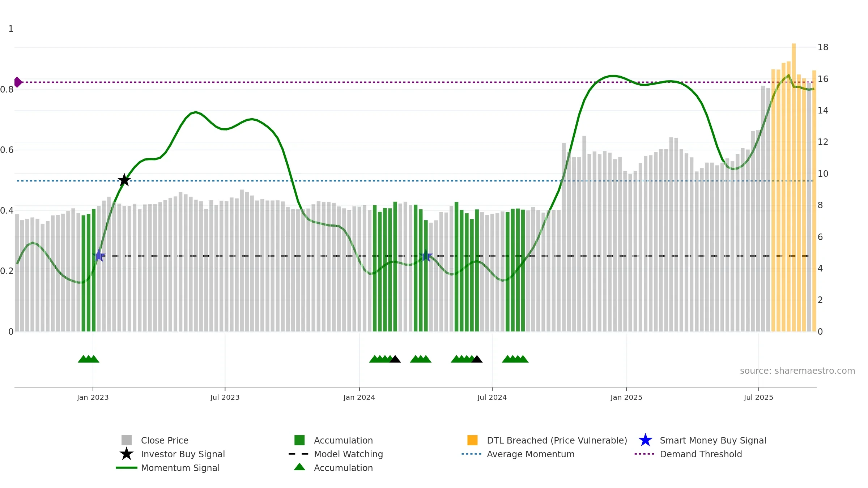Viewport: 868px width, 488px height.
Task: Click the source: sharemaestro.com text
Action: (797, 371)
